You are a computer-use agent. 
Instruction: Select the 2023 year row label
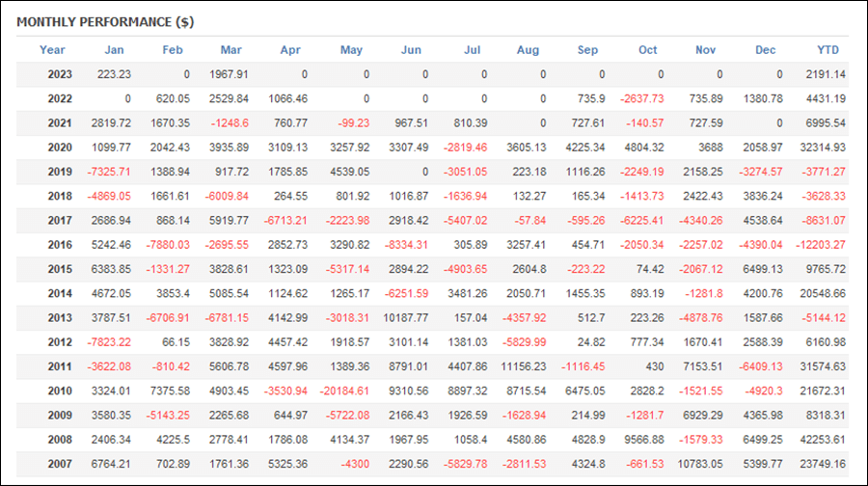[x=60, y=74]
